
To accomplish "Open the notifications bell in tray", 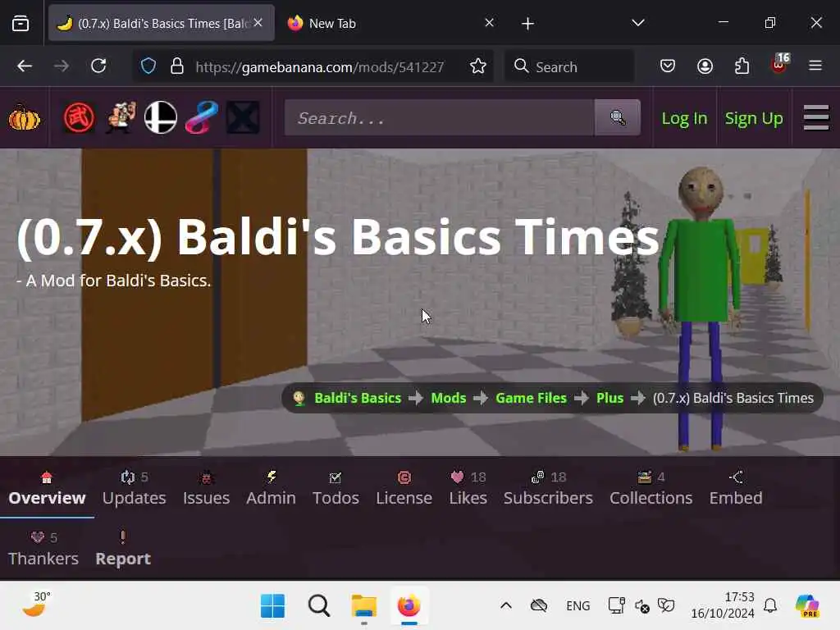I will [x=770, y=606].
